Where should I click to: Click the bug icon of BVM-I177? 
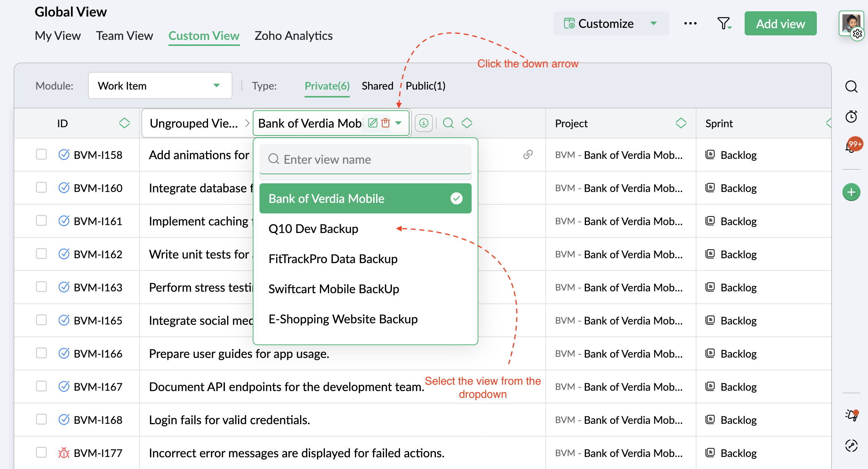(x=64, y=453)
